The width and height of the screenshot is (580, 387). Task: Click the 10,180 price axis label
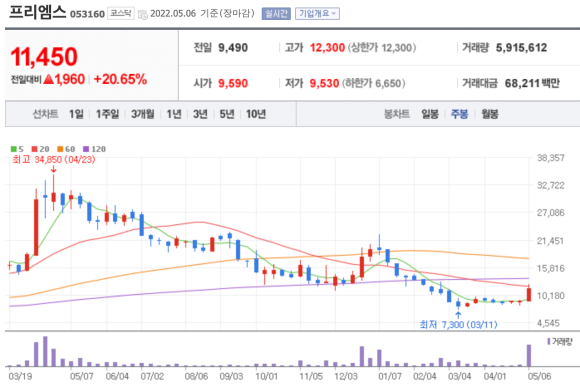551,296
